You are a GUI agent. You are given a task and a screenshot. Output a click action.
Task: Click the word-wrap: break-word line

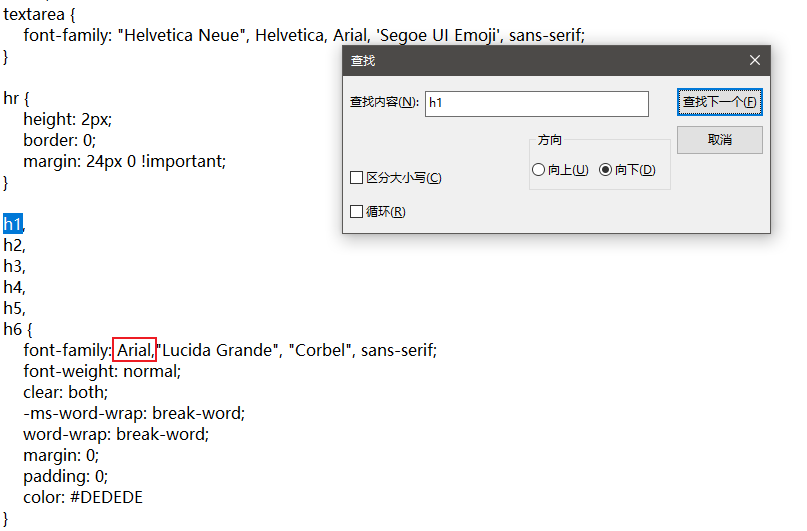(x=116, y=434)
